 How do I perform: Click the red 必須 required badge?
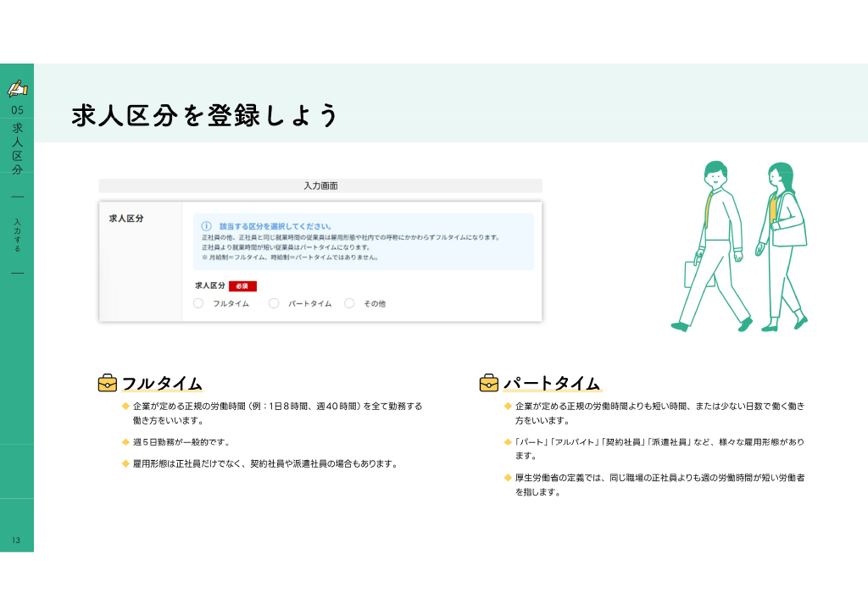tap(242, 286)
